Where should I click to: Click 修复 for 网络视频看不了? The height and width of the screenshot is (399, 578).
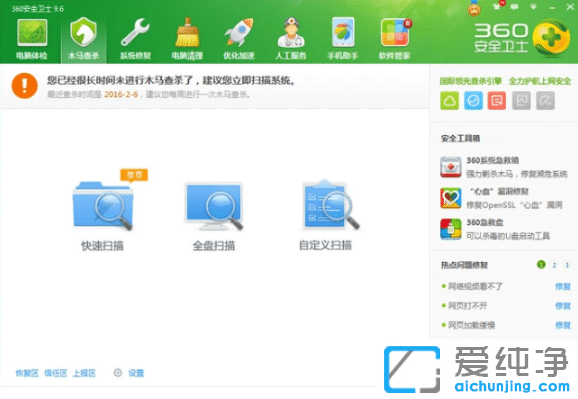click(x=563, y=287)
